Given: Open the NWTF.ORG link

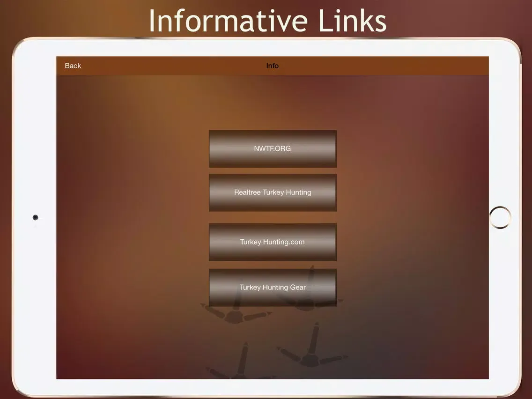Looking at the screenshot, I should coord(273,148).
